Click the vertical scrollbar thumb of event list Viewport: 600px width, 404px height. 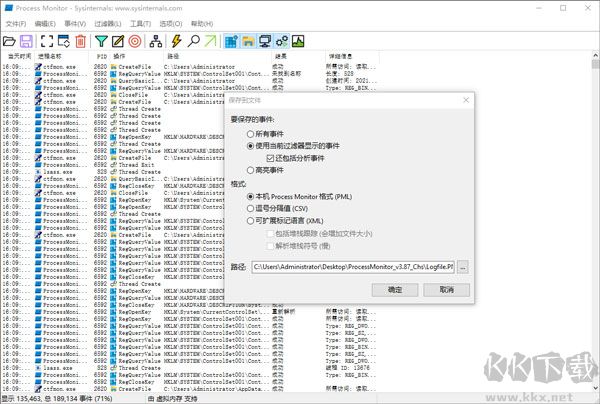(595, 64)
